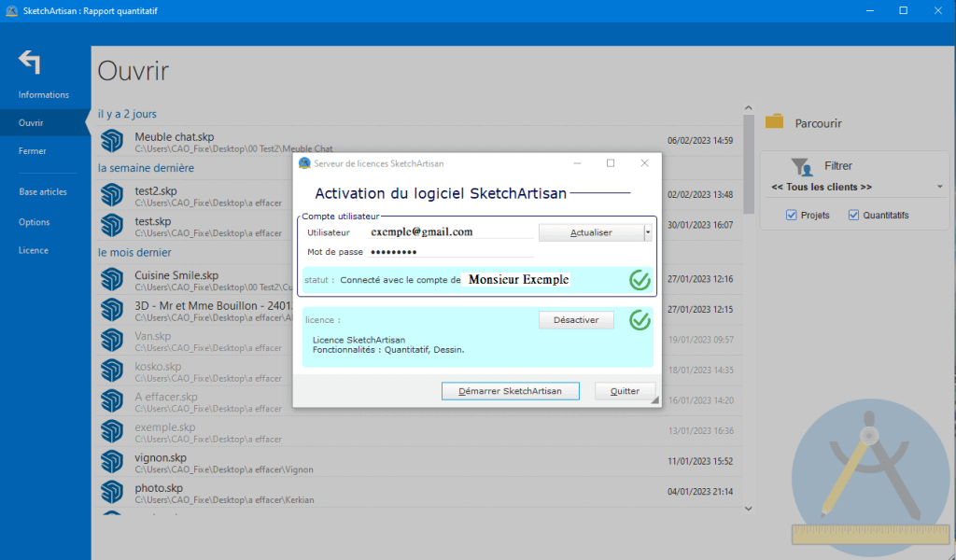Screen dimensions: 956x560
Task: Click the Monsieur Exemple account name
Action: pos(518,279)
